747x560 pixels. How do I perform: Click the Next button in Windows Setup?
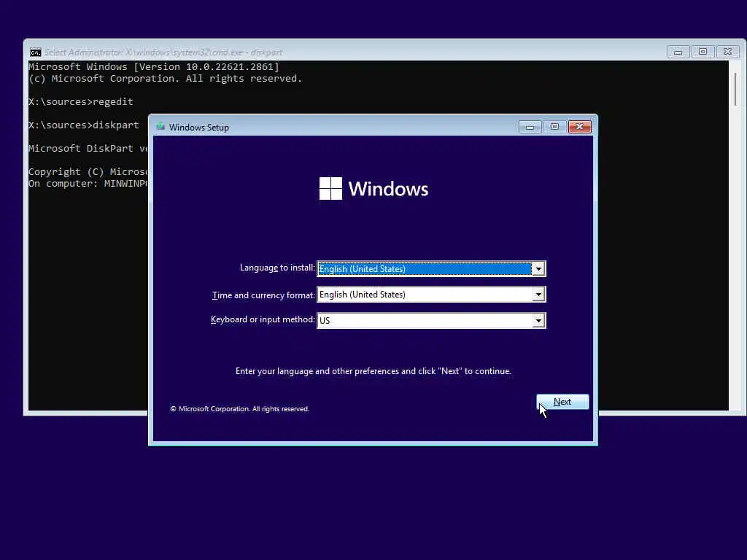coord(562,402)
